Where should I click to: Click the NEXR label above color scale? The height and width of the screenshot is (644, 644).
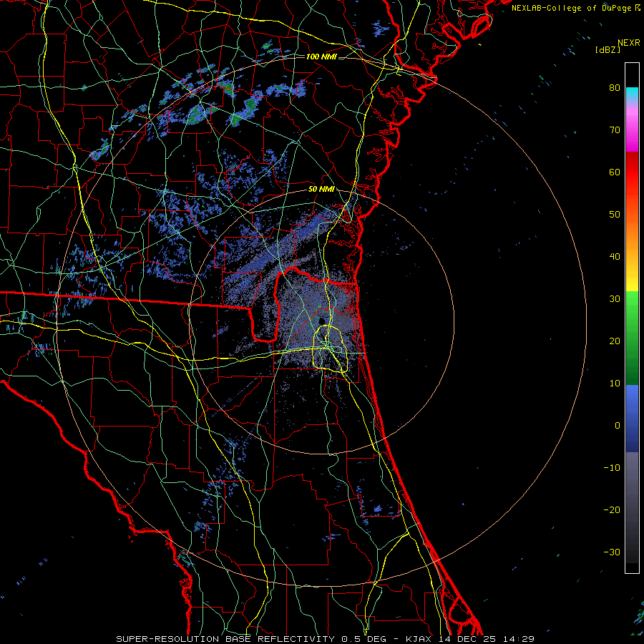pos(629,43)
